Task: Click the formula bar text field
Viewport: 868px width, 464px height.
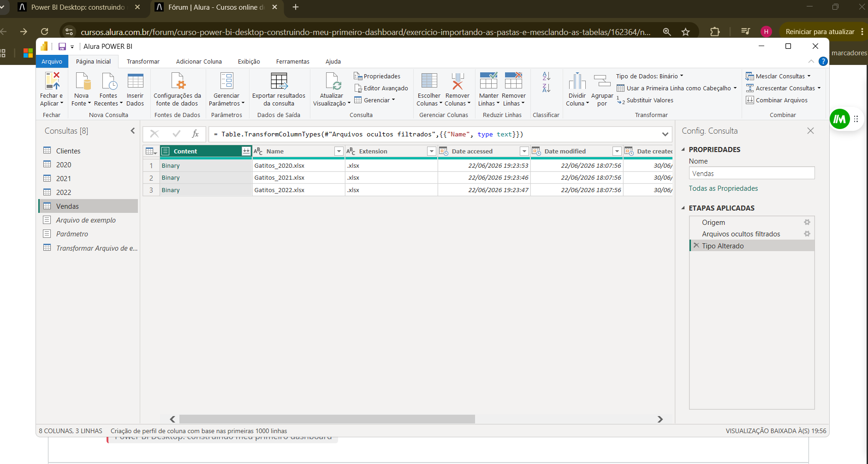Action: coord(434,134)
